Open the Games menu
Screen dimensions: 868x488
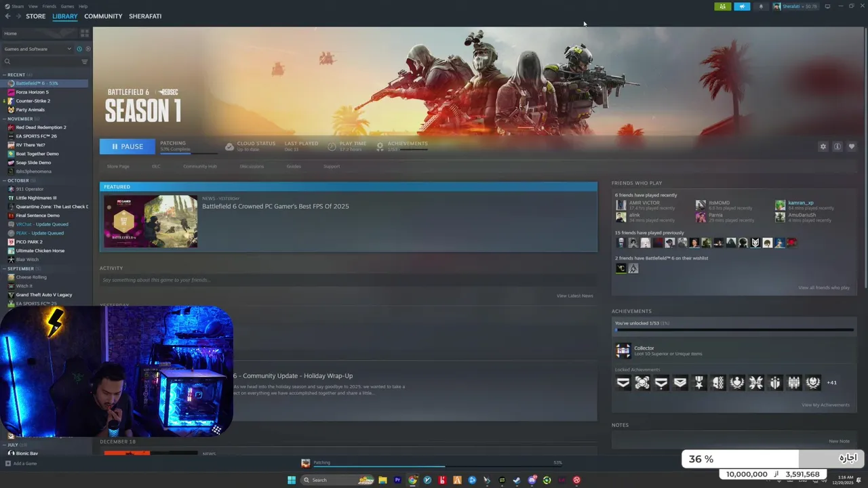tap(67, 6)
